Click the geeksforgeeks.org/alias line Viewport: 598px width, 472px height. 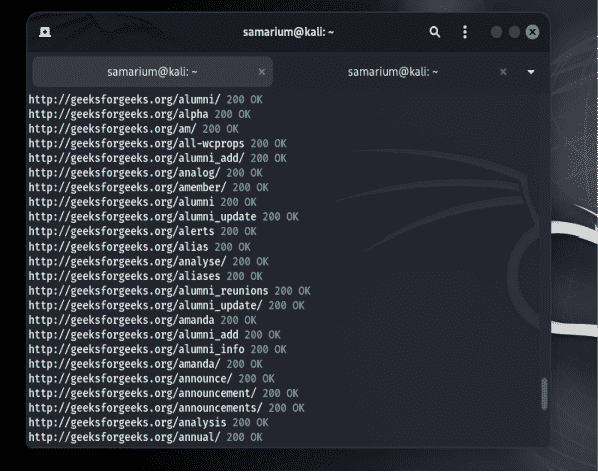(139, 247)
